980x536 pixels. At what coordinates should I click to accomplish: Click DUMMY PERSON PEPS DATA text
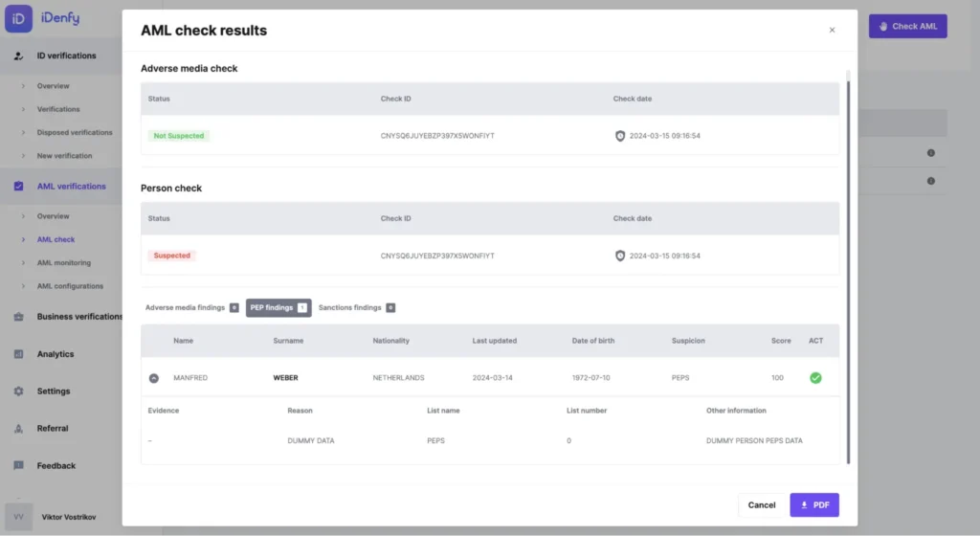[x=754, y=441]
